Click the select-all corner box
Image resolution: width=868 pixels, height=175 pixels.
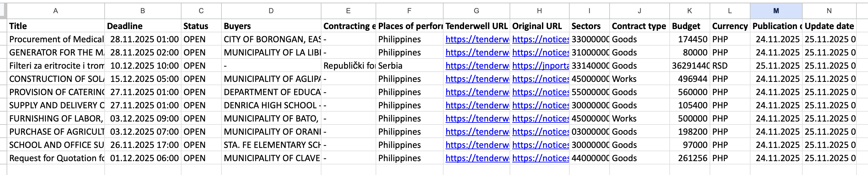(x=3, y=11)
